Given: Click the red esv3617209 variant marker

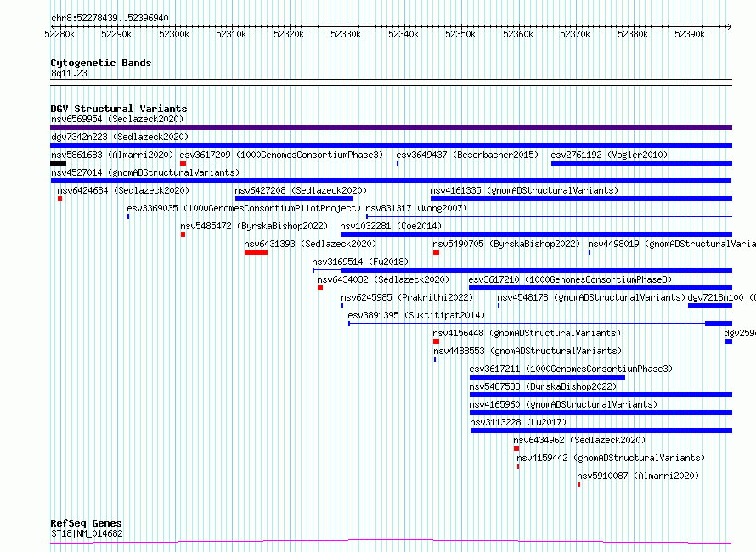Looking at the screenshot, I should click(183, 163).
